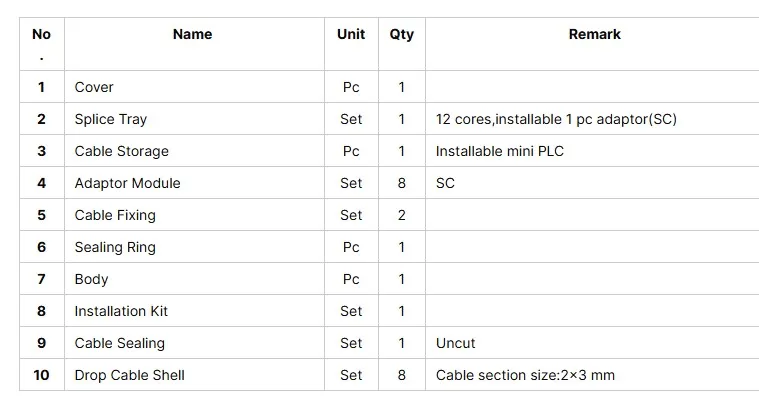Image resolution: width=759 pixels, height=401 pixels.
Task: Select the 'Sealing Ring' cell
Action: [x=115, y=247]
